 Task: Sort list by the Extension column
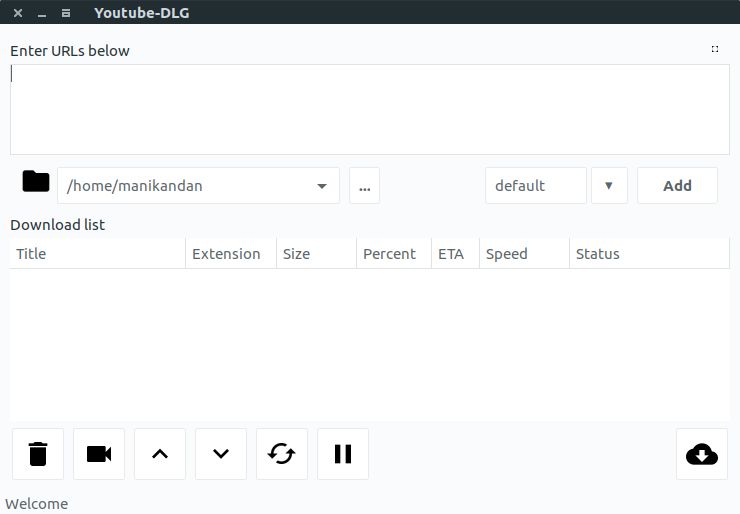coord(231,254)
